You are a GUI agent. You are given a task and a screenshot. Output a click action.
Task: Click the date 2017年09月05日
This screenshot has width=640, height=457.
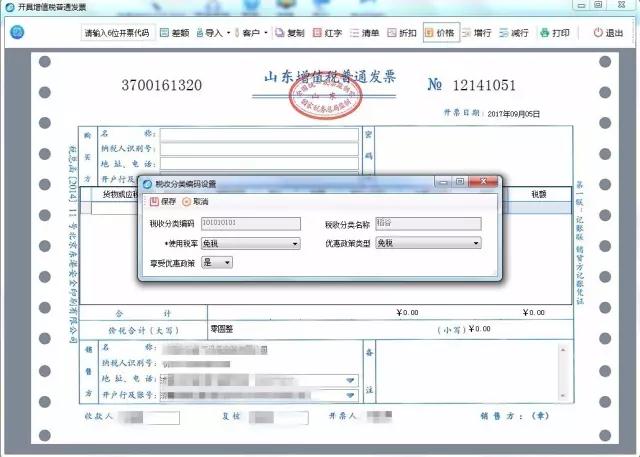pos(513,114)
